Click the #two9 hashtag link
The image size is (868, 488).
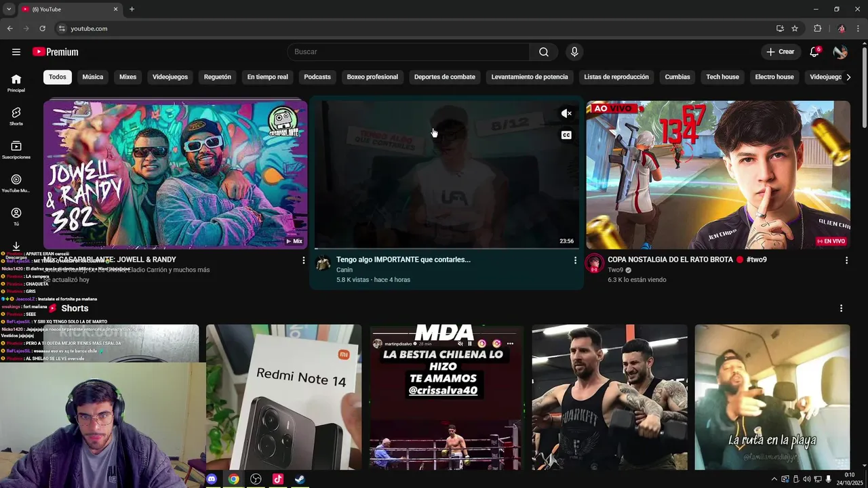[756, 260]
